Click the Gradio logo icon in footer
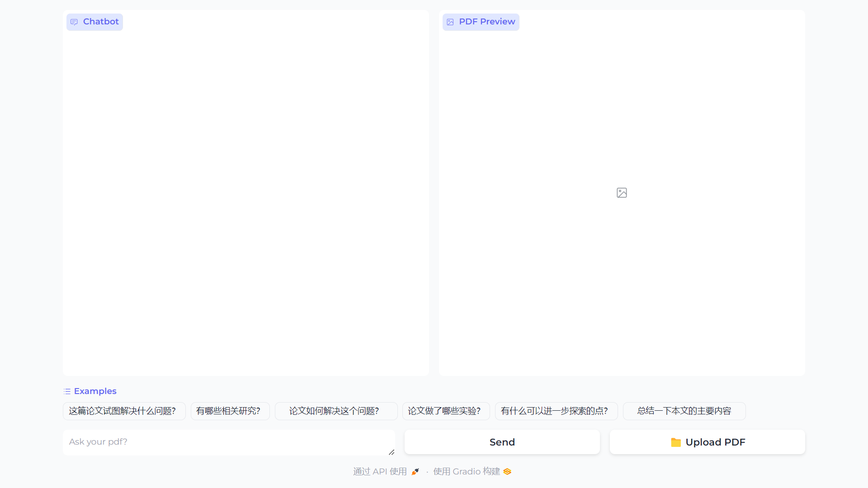Viewport: 868px width, 488px height. [x=507, y=472]
